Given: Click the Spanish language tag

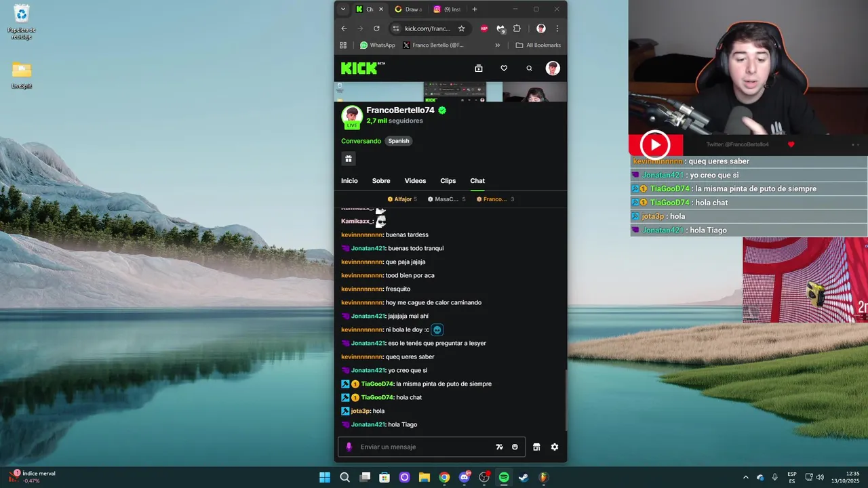Looking at the screenshot, I should pos(399,141).
